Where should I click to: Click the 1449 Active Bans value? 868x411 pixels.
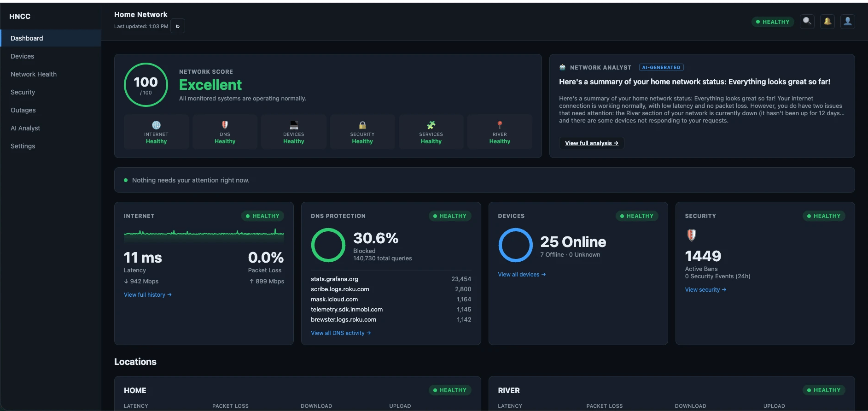pos(703,256)
